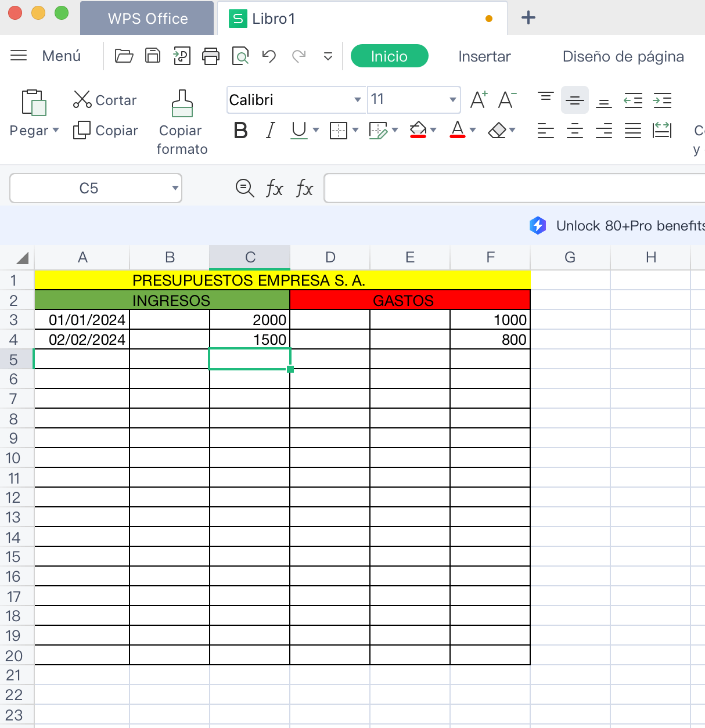
Task: Toggle Italic formatting
Action: click(270, 131)
